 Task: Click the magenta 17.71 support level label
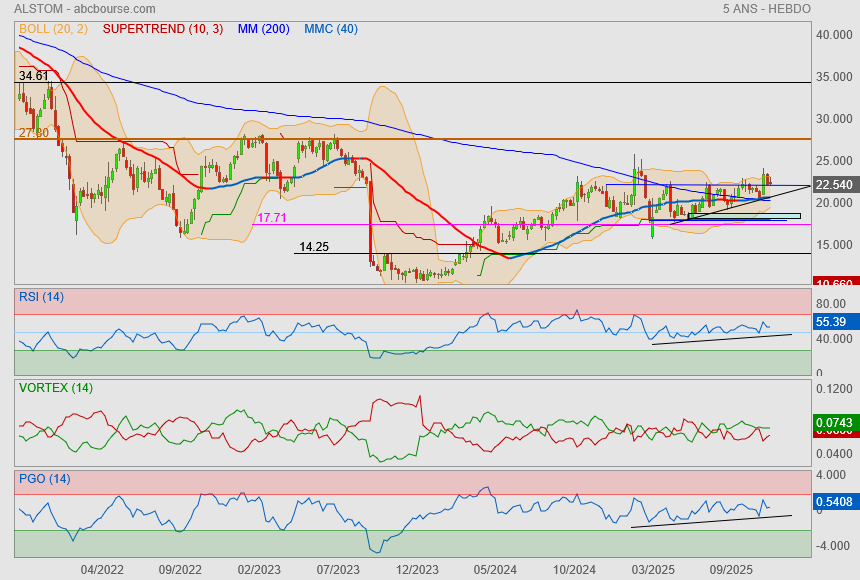tap(272, 217)
